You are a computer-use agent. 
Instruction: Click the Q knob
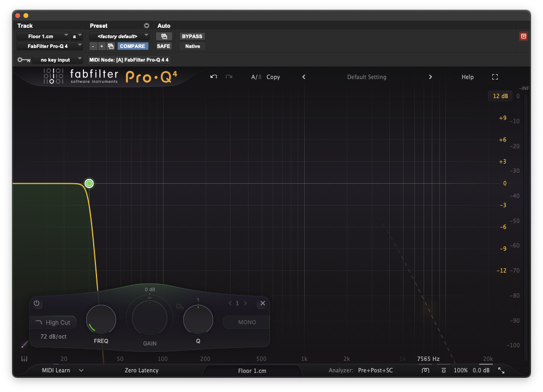tap(198, 319)
